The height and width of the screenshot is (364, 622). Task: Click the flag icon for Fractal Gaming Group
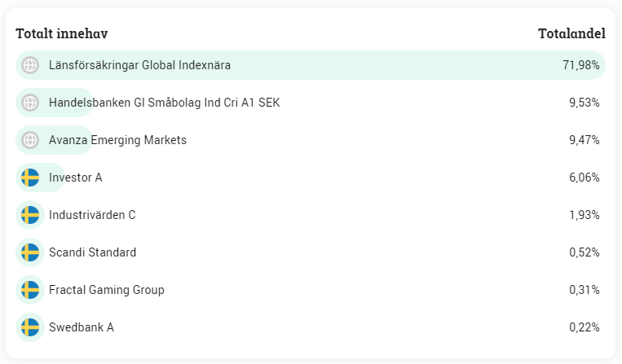[x=30, y=290]
